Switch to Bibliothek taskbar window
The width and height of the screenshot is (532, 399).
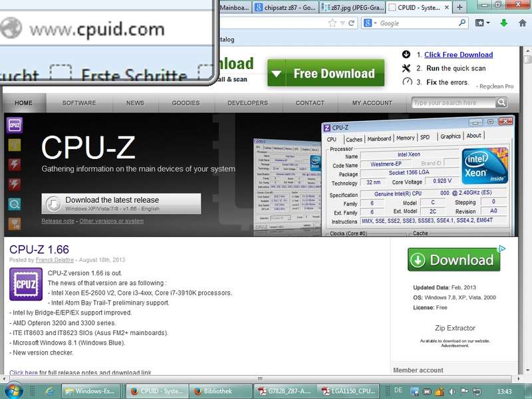(220, 391)
